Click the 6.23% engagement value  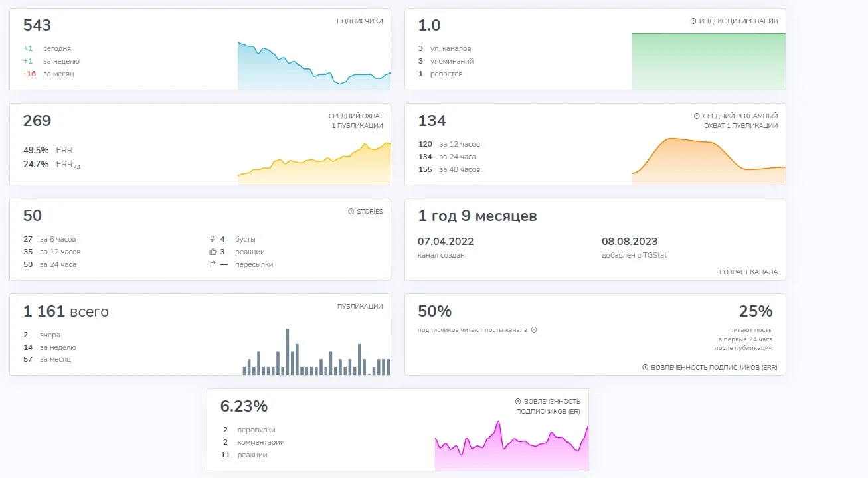pyautogui.click(x=244, y=406)
